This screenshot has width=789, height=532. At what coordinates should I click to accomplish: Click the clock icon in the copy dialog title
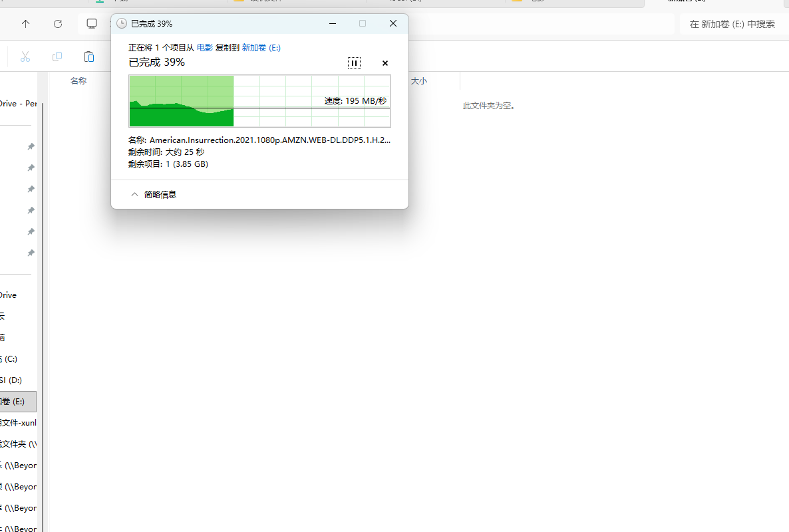click(121, 23)
